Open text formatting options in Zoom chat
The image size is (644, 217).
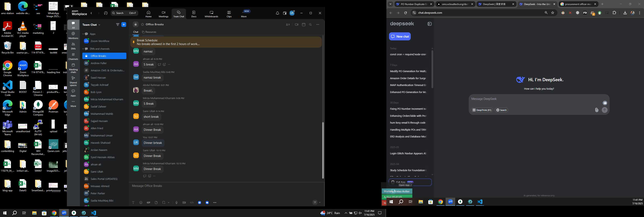pos(133,203)
